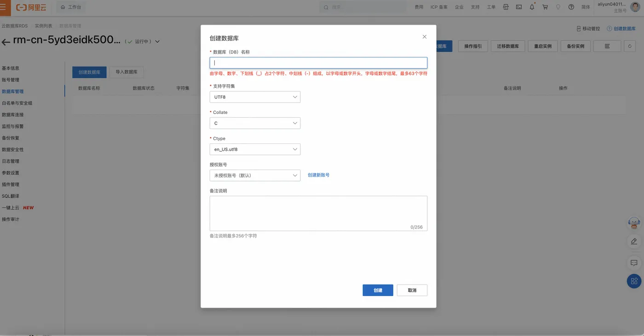Select 基本信息 in sidebar
Image resolution: width=644 pixels, height=336 pixels.
(11, 68)
